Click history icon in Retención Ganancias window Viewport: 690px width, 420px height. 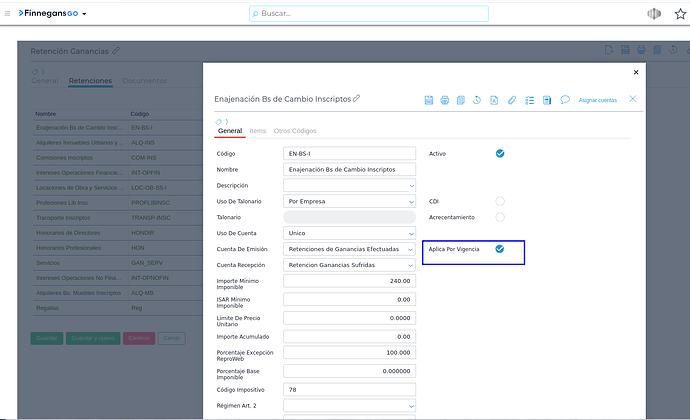pos(673,50)
